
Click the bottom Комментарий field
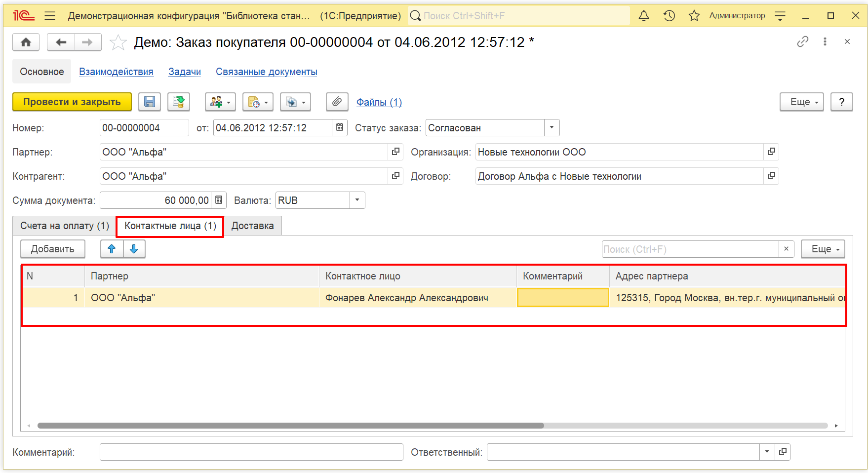pyautogui.click(x=251, y=452)
